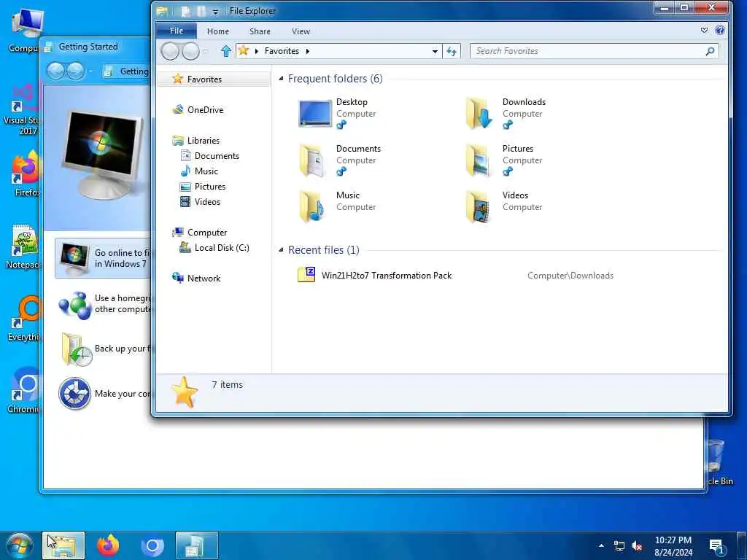Open Notepad++ desktop shortcut

(x=23, y=247)
